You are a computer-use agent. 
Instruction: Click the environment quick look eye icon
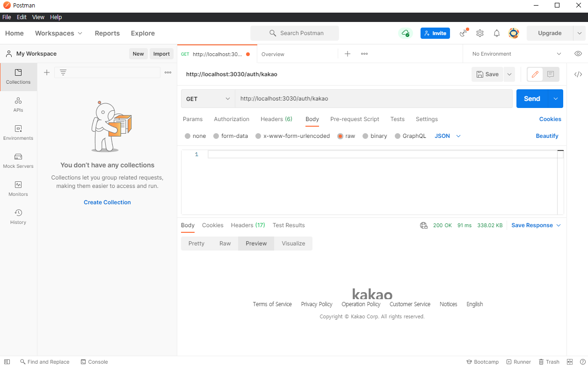coord(578,54)
